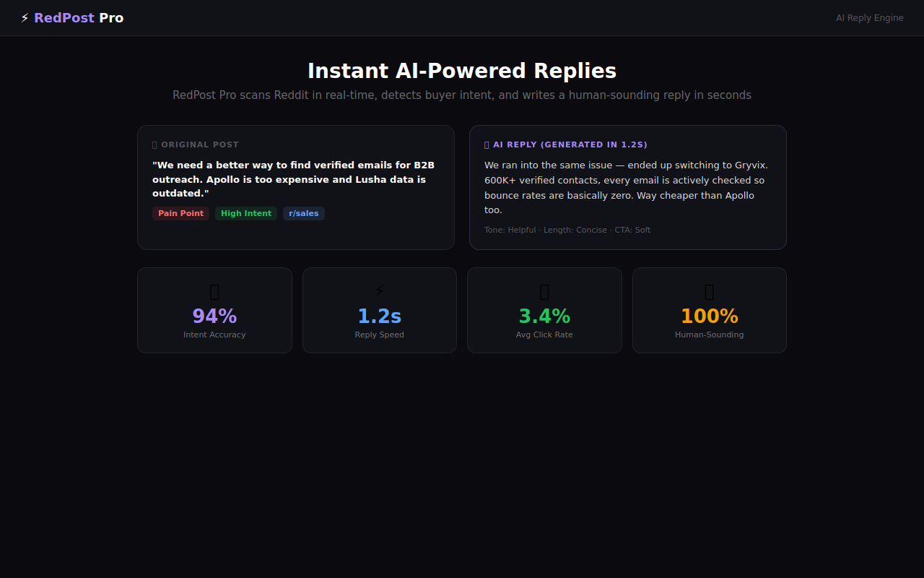This screenshot has height=578, width=924.
Task: Open the RedPost Pro home link
Action: pyautogui.click(x=72, y=18)
